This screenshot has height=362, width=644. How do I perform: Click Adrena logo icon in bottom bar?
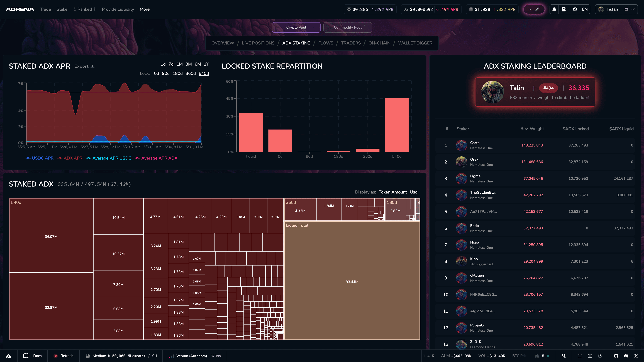pyautogui.click(x=9, y=356)
